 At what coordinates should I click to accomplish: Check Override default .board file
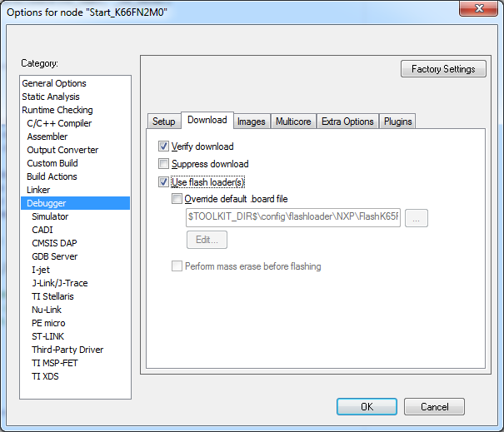click(x=177, y=199)
